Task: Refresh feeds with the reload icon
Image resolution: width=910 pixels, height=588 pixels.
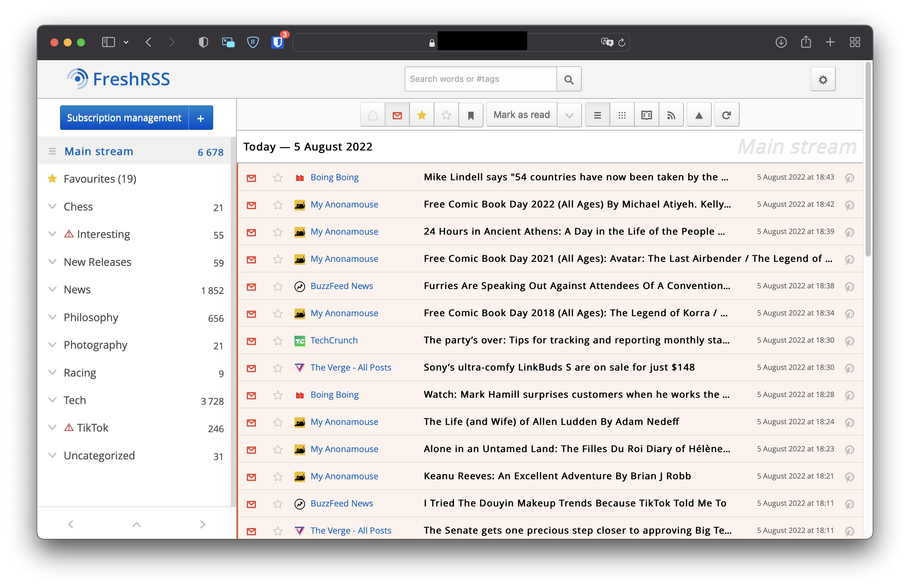Action: coord(727,115)
